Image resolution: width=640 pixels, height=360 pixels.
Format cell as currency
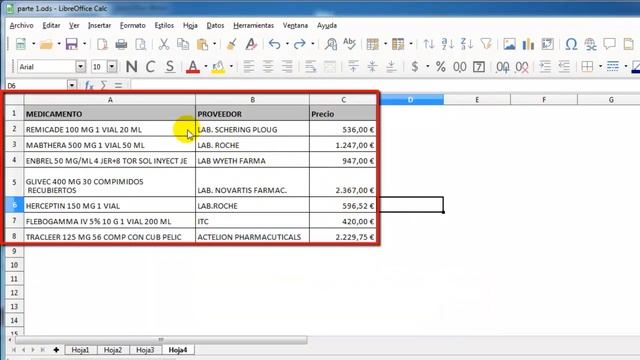tap(415, 67)
